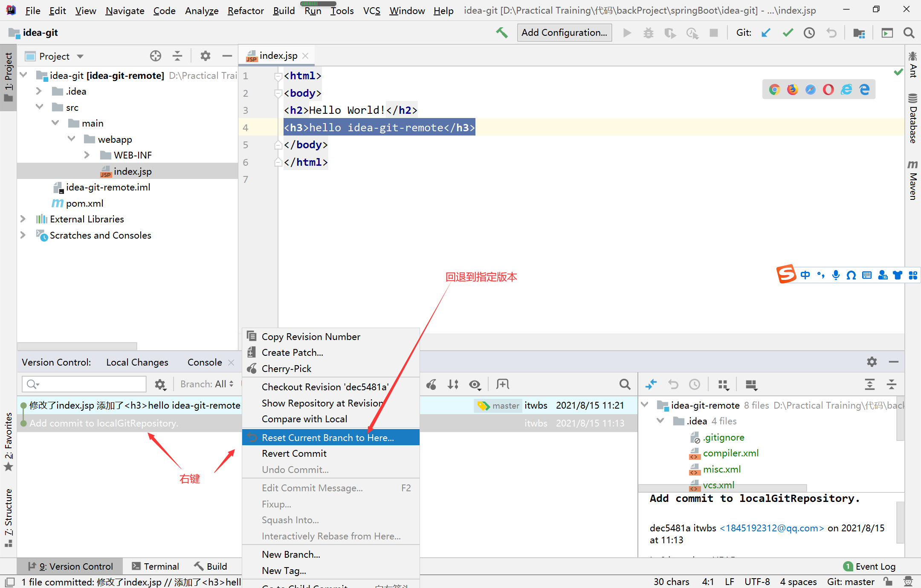Expand External Libraries node
The image size is (921, 588).
[x=23, y=219]
